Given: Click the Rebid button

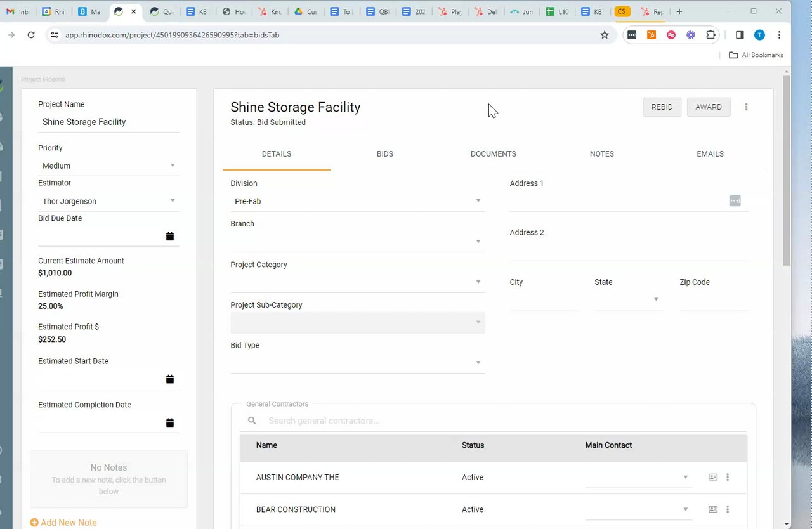Looking at the screenshot, I should click(x=662, y=107).
